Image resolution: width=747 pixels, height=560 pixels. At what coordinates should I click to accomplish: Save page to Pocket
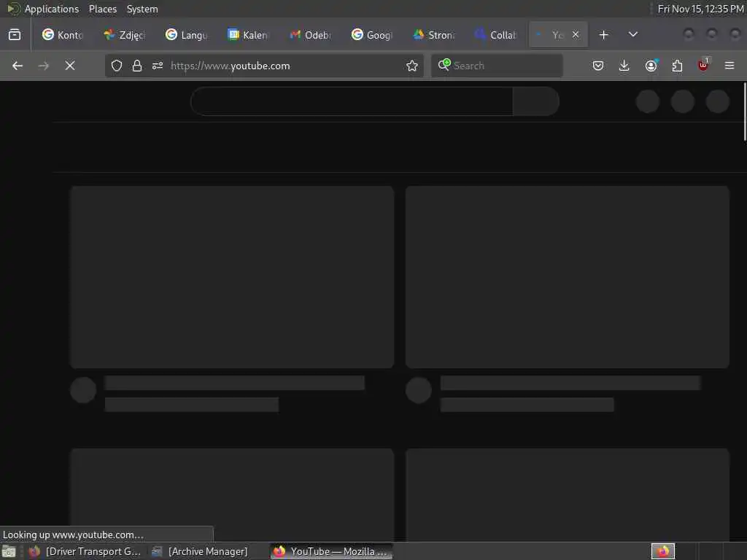tap(598, 66)
